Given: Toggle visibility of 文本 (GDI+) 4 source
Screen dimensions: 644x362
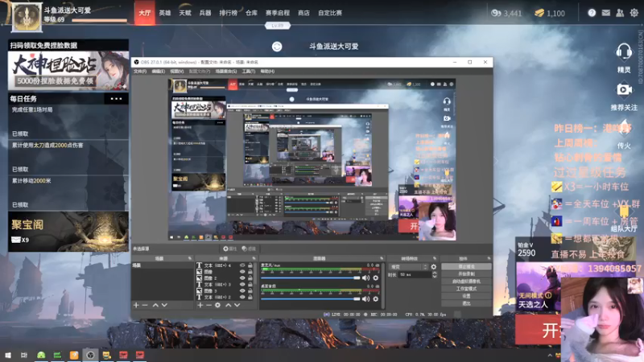Looking at the screenshot, I should coord(242,265).
